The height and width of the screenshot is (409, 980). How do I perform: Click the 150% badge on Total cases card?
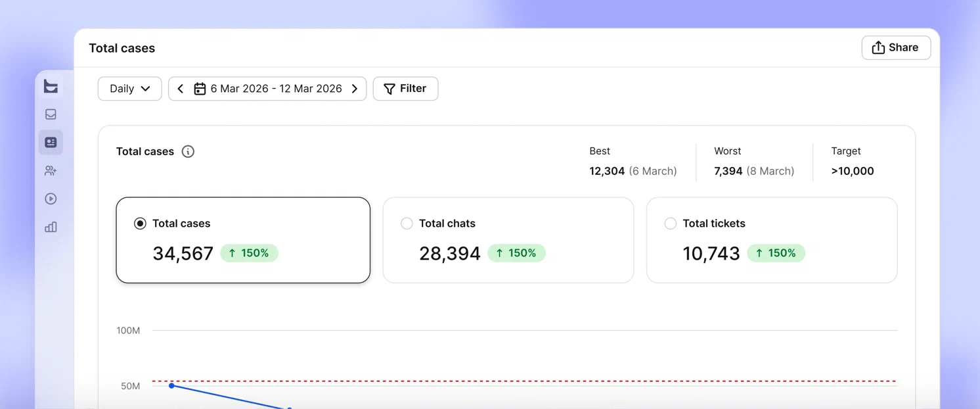coord(249,253)
